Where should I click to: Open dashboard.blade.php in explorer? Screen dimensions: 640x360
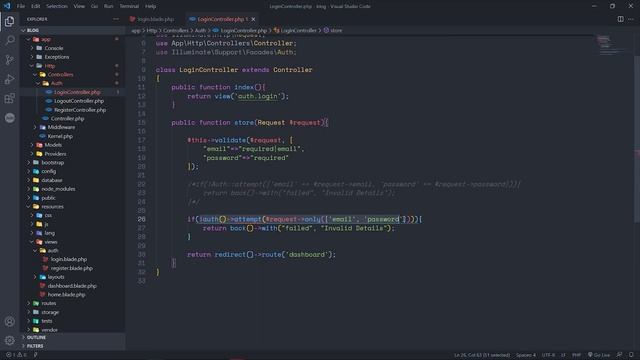point(72,286)
